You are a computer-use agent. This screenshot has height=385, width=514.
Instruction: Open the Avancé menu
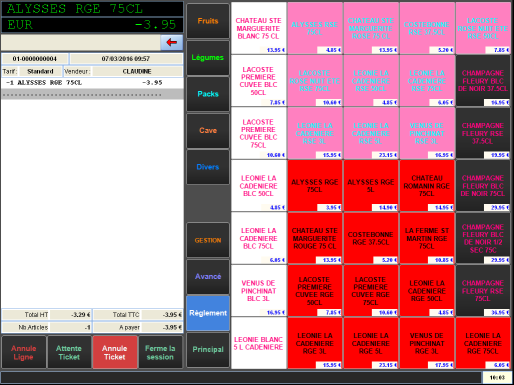pyautogui.click(x=208, y=276)
